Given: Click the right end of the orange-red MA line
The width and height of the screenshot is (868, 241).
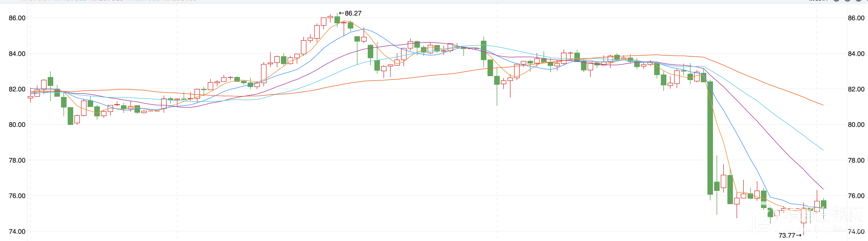Looking at the screenshot, I should tap(823, 105).
